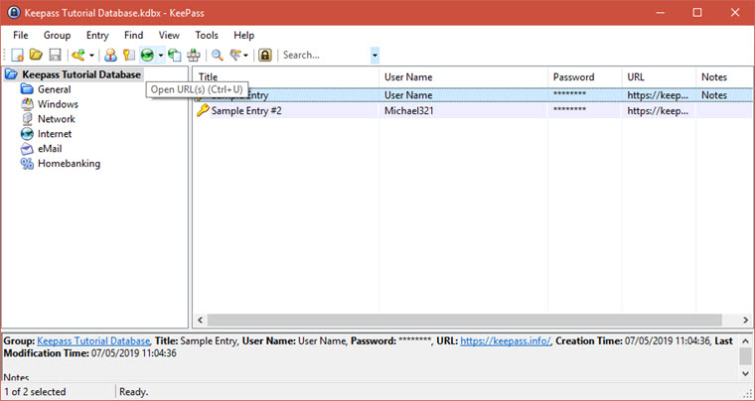Open the File menu
Screen dimensions: 755x401
(21, 35)
